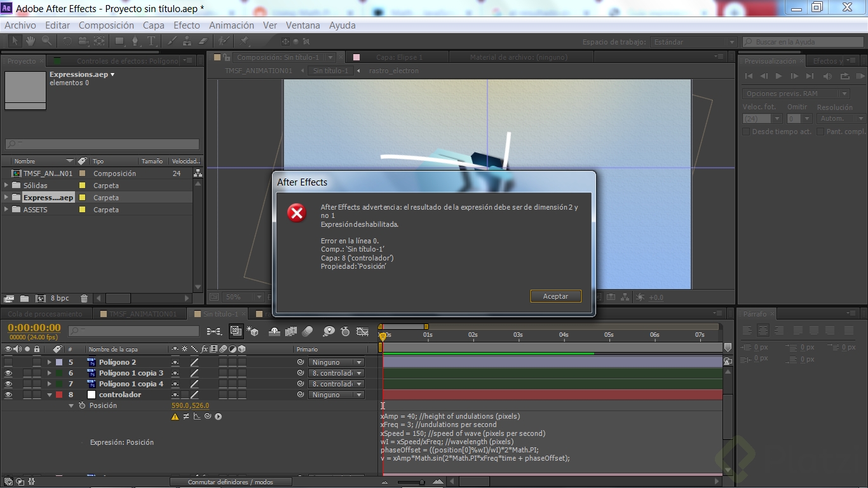Go to last frame in preview panel
The width and height of the screenshot is (868, 488).
coord(810,76)
